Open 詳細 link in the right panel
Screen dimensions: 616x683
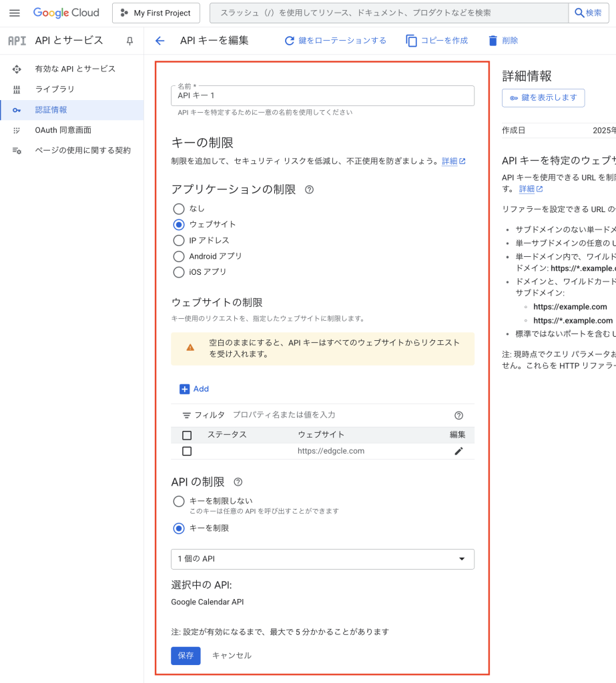pyautogui.click(x=531, y=189)
